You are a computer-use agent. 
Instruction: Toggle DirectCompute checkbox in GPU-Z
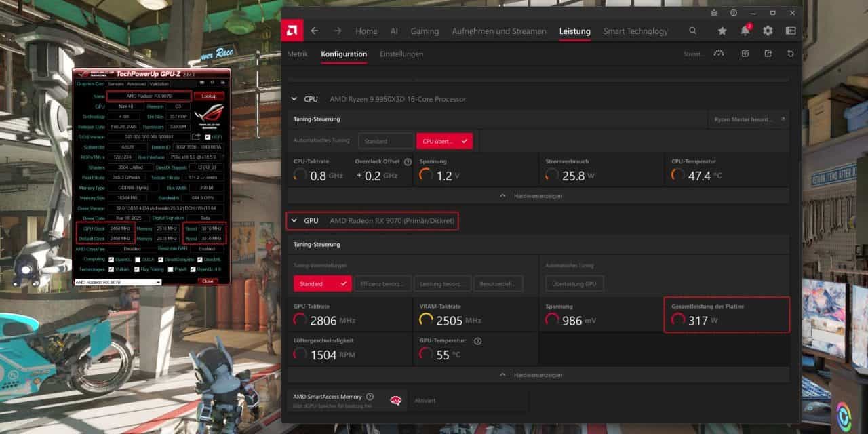(161, 259)
